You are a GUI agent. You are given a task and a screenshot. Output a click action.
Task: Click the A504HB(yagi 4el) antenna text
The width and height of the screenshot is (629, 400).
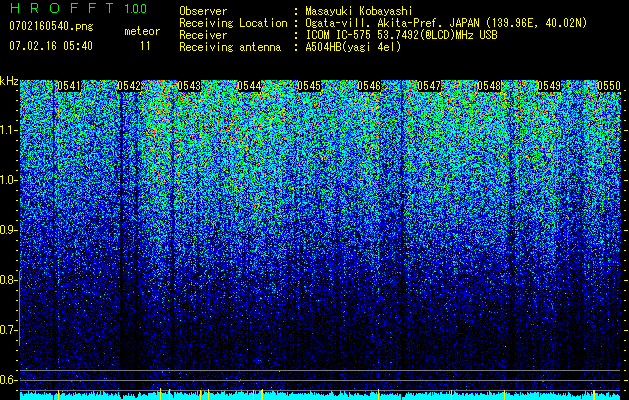coord(353,47)
